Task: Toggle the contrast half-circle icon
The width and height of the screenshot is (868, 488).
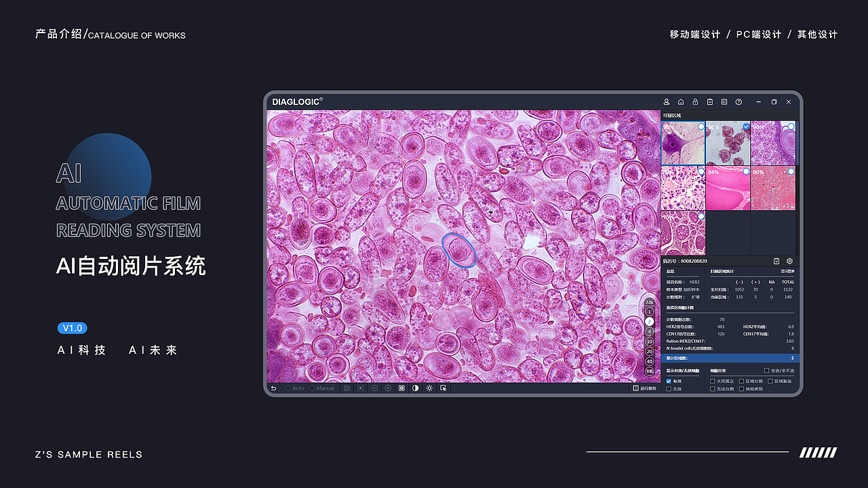Action: coord(416,388)
